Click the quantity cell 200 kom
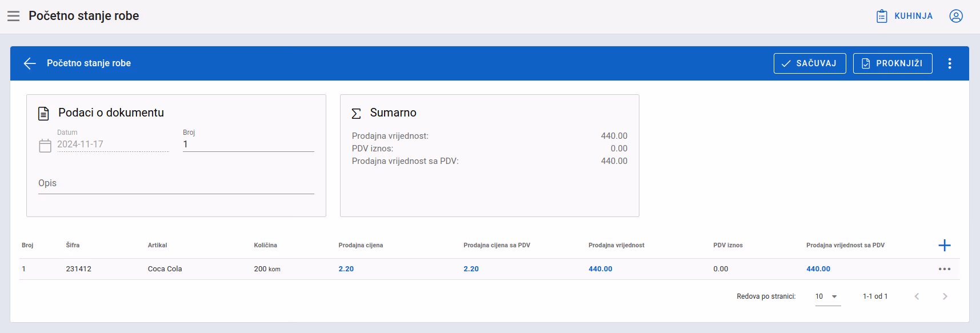 [267, 269]
